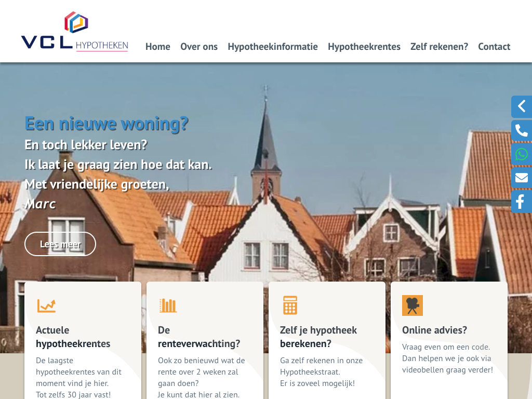Viewport: 532px width, 399px height.
Task: Click the text 'Met vriendelijke groeten,'
Action: 97,184
